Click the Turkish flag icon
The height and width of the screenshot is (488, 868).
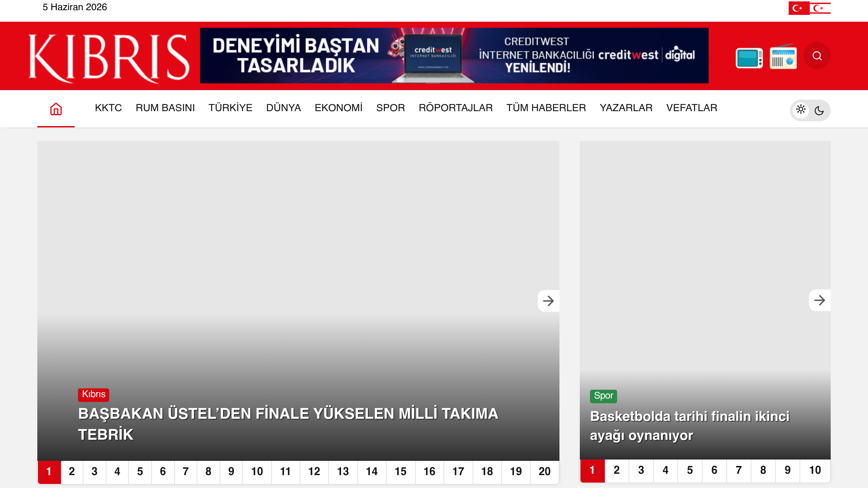(x=799, y=8)
